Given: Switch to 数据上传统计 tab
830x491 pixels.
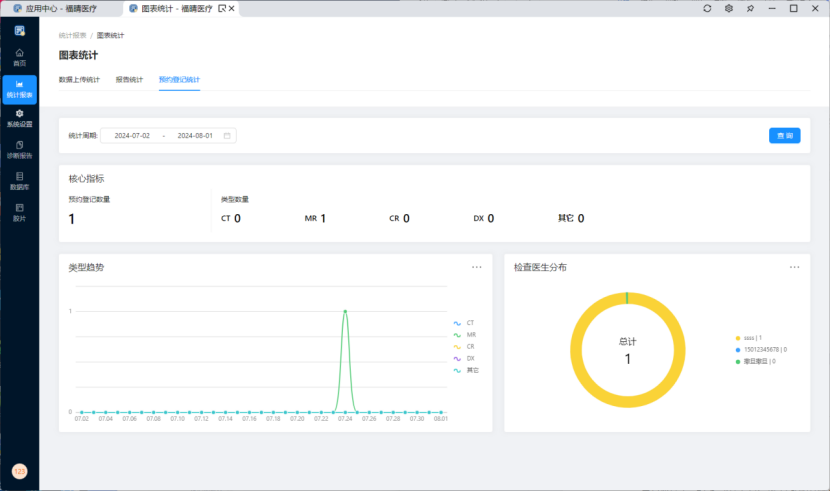Looking at the screenshot, I should 79,79.
